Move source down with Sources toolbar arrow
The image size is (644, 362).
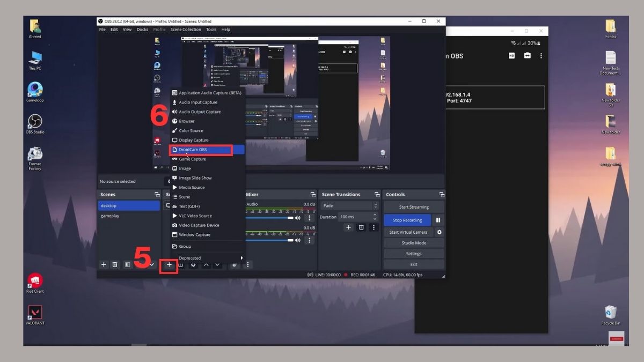tap(217, 264)
